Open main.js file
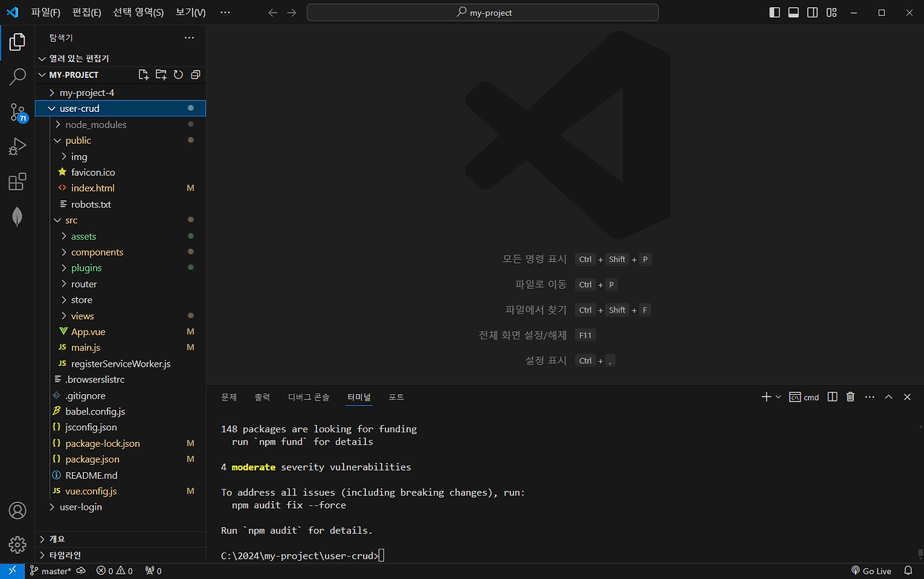Image resolution: width=924 pixels, height=579 pixels. tap(121, 347)
